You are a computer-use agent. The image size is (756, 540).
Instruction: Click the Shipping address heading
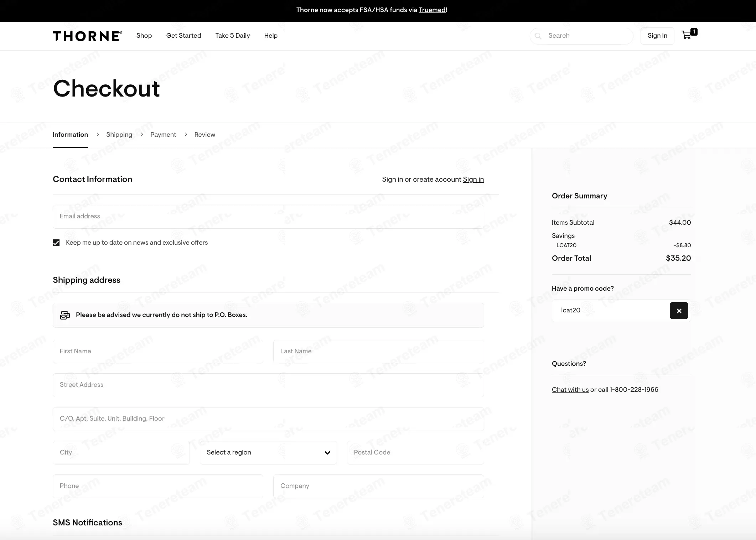point(87,280)
